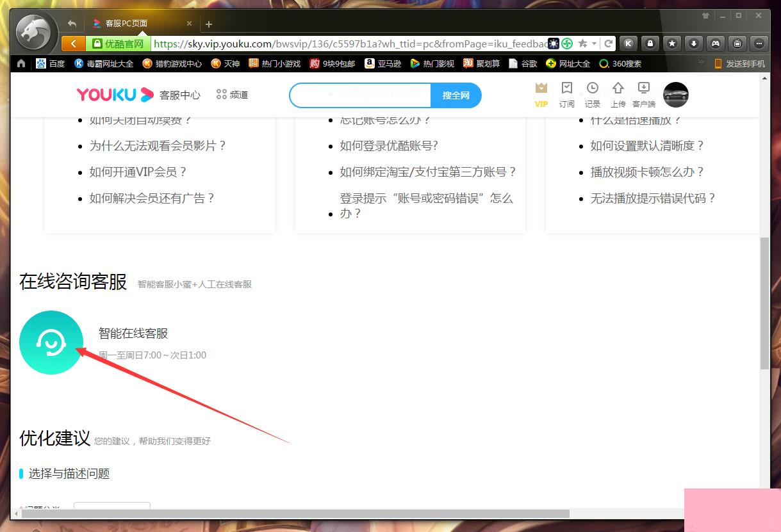The height and width of the screenshot is (532, 781).
Task: Open the 客服中心 link in page header
Action: pos(180,95)
